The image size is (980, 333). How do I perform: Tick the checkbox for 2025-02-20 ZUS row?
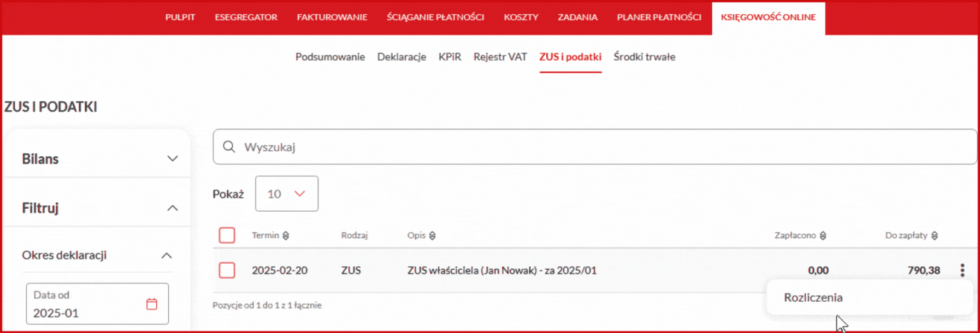[227, 271]
